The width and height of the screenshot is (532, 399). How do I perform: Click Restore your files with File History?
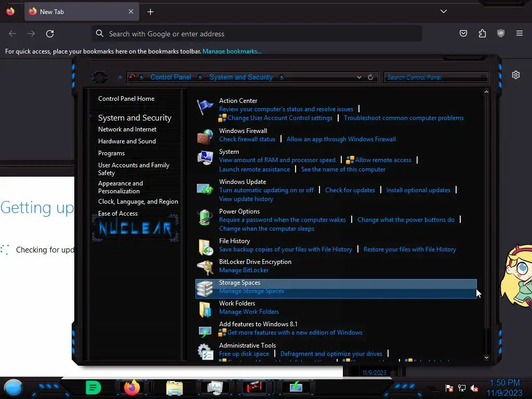pos(409,249)
